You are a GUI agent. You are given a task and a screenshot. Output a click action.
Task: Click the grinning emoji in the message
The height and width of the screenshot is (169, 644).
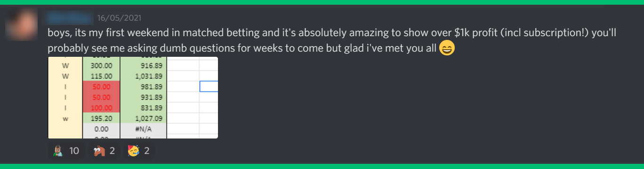(447, 48)
